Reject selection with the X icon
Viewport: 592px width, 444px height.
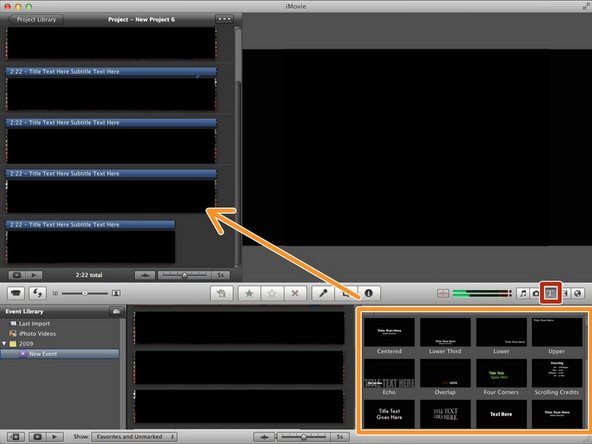pos(295,293)
